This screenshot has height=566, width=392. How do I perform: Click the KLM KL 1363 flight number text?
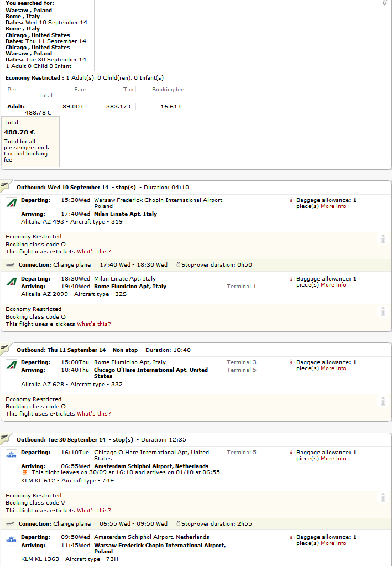[x=40, y=559]
